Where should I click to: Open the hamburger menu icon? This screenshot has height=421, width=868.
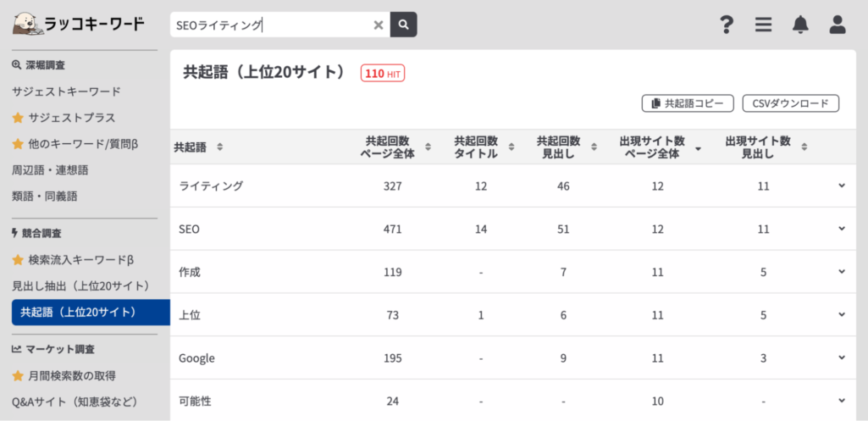pyautogui.click(x=763, y=25)
